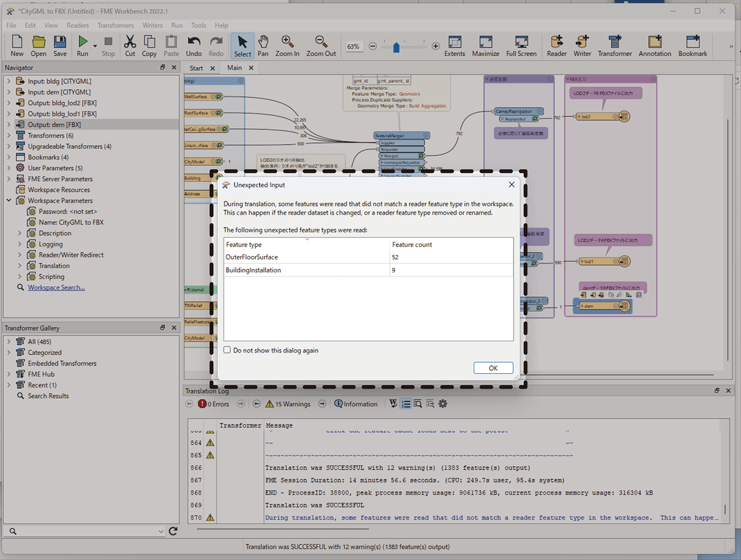Expand Logging under Workspace Parameters
This screenshot has height=560, width=741.
[x=20, y=244]
